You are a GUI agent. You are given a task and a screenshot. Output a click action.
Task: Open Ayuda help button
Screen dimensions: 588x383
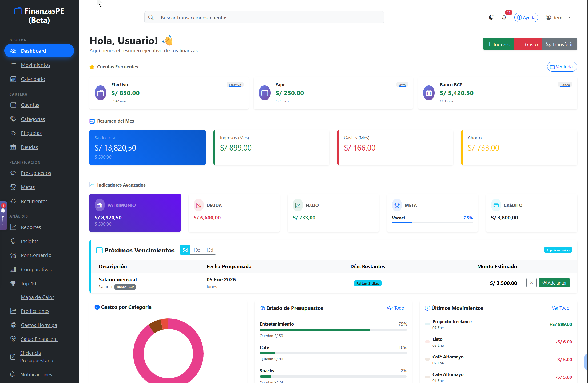(x=526, y=18)
